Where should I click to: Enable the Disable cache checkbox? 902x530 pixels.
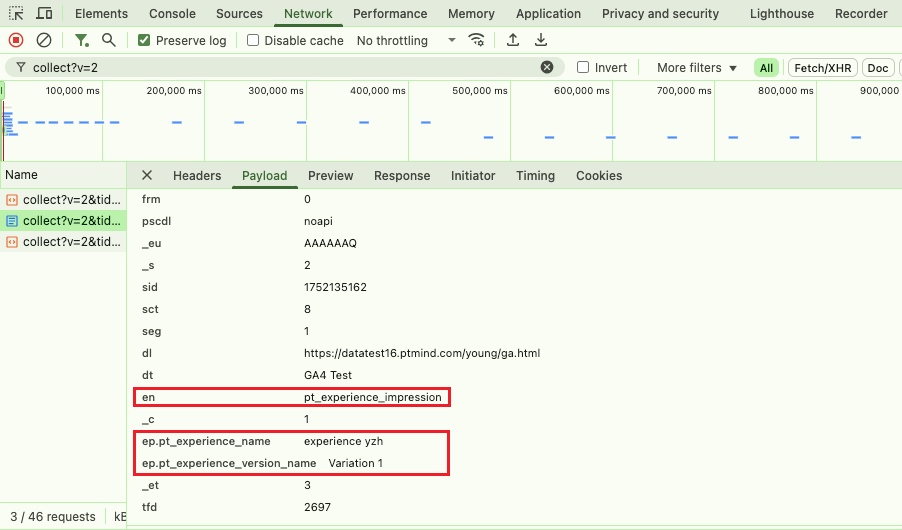coord(253,40)
